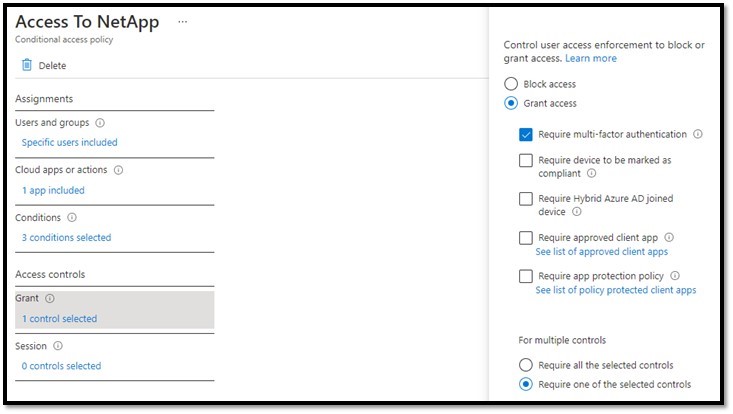Screen dimensions: 733x414
Task: Enable Require device to be marked compliant
Action: [x=526, y=160]
